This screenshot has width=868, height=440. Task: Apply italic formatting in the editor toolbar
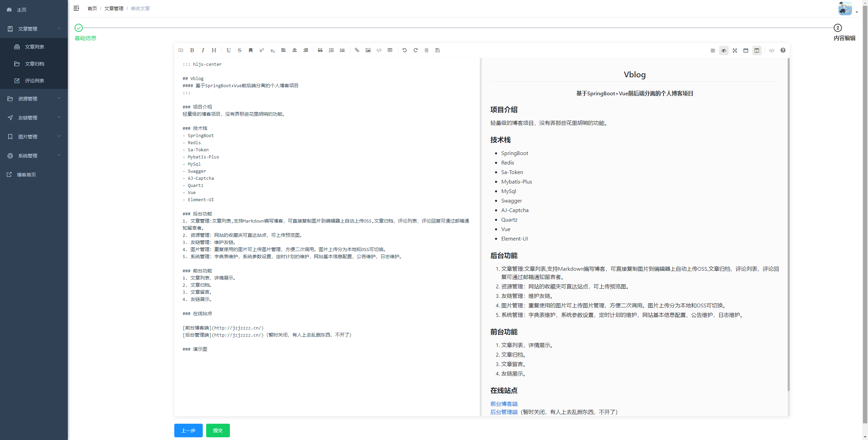tap(203, 50)
